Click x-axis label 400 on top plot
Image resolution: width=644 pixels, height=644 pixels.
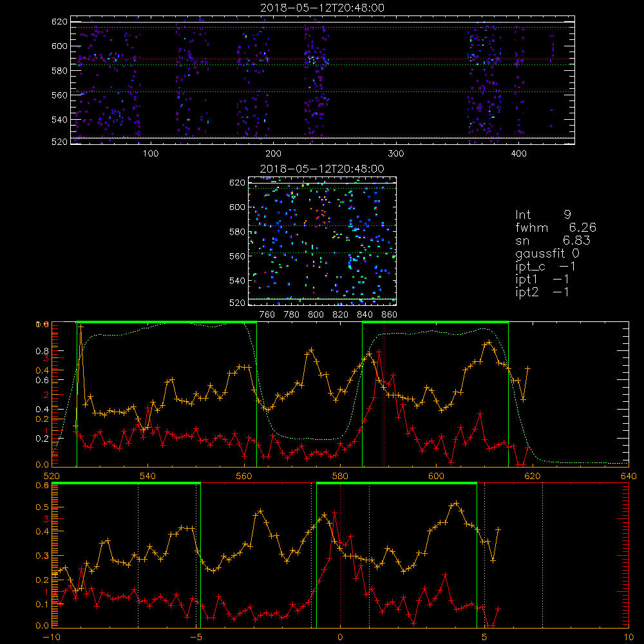click(x=518, y=154)
